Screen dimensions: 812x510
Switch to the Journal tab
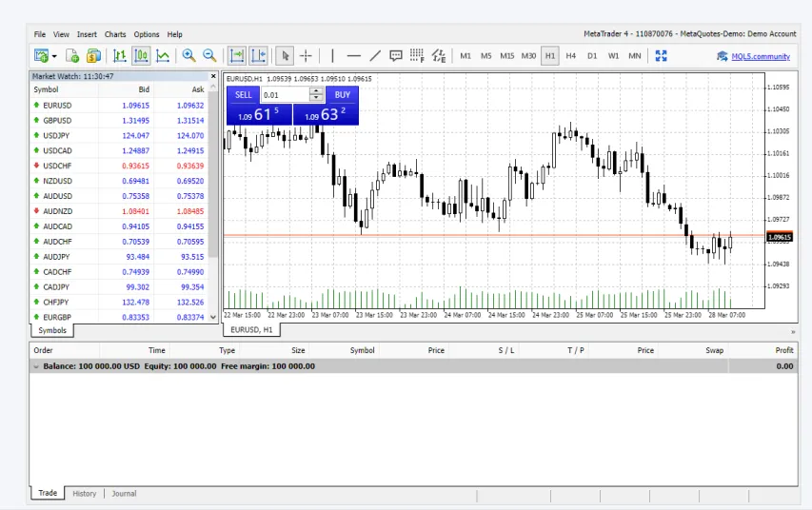pos(125,494)
